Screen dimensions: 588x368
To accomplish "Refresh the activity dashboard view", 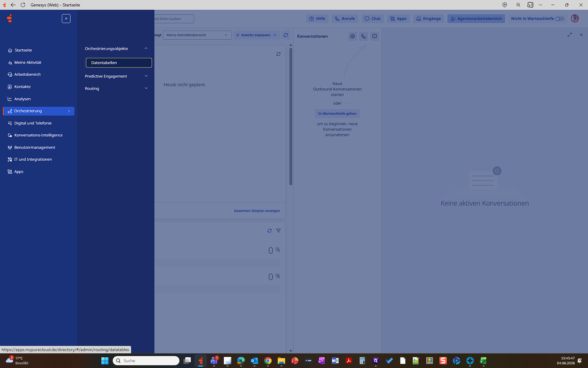I will pyautogui.click(x=286, y=35).
